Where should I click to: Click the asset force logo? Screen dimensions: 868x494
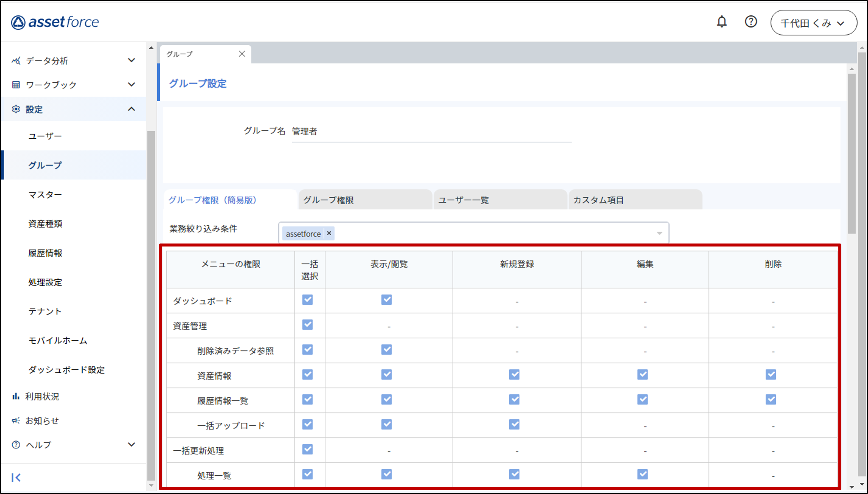55,22
